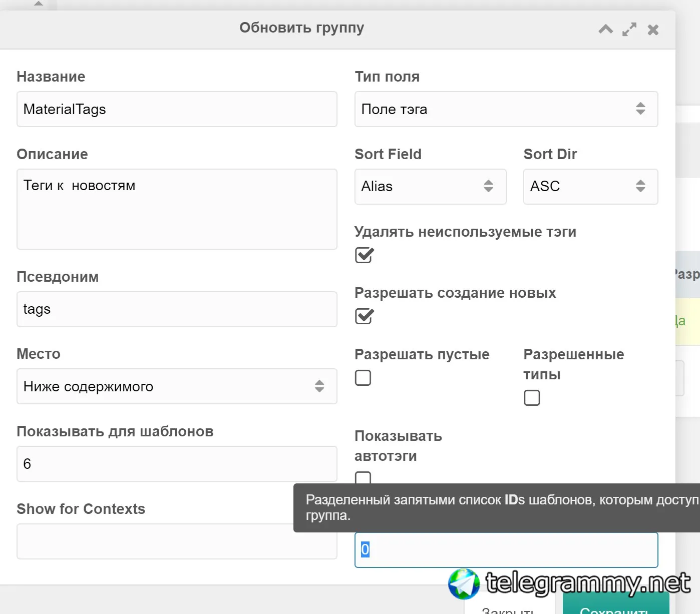The width and height of the screenshot is (700, 614).
Task: Maximize the dialog using the expand arrows icon
Action: point(629,30)
